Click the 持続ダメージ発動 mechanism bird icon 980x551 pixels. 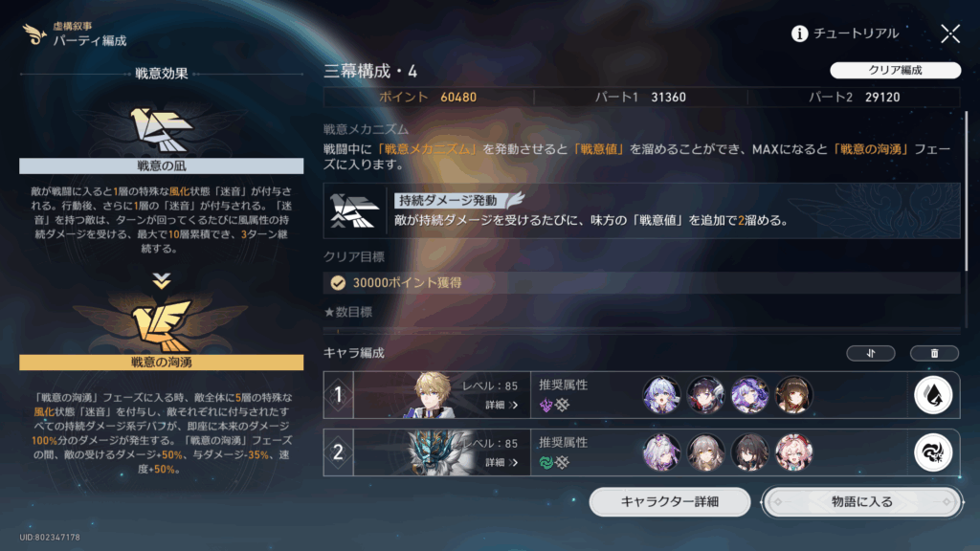[354, 210]
